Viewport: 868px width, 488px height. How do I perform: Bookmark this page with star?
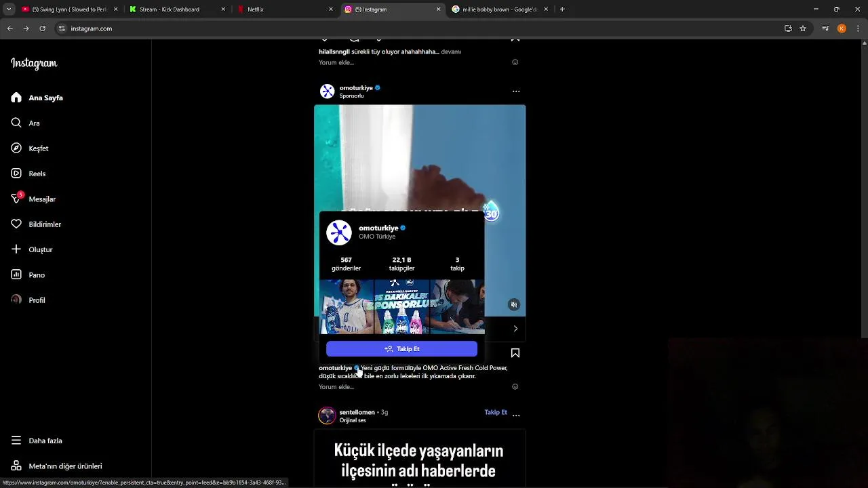(803, 28)
